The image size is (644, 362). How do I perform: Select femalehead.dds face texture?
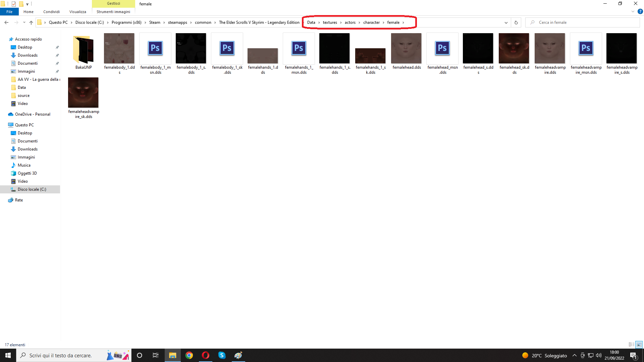pyautogui.click(x=407, y=52)
